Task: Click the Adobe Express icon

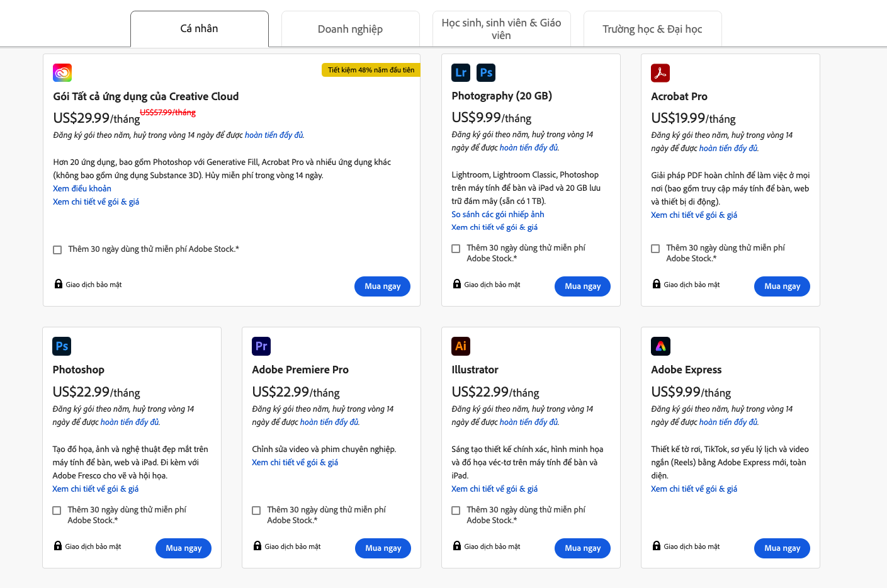Action: point(660,346)
